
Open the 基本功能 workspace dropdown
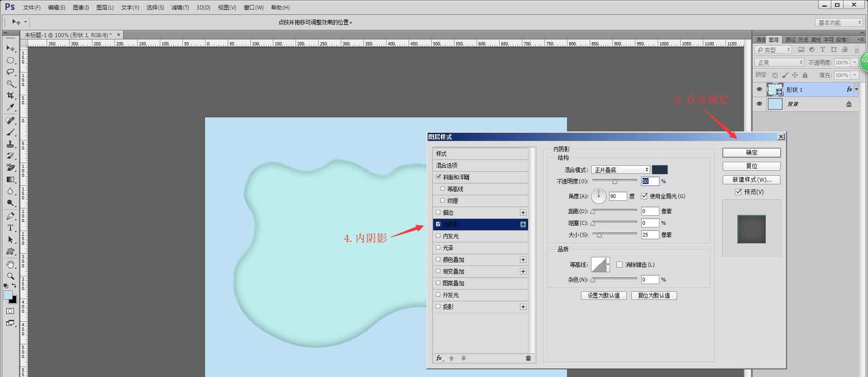click(839, 22)
